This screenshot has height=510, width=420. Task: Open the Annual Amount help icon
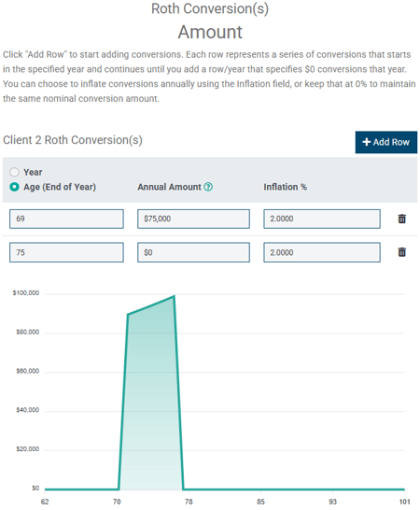pos(208,187)
